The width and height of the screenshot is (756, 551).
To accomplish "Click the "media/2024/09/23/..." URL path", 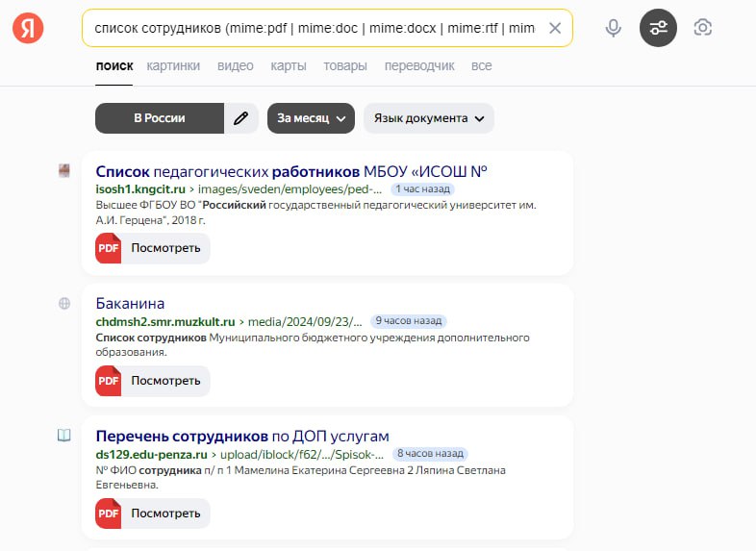I will [305, 321].
